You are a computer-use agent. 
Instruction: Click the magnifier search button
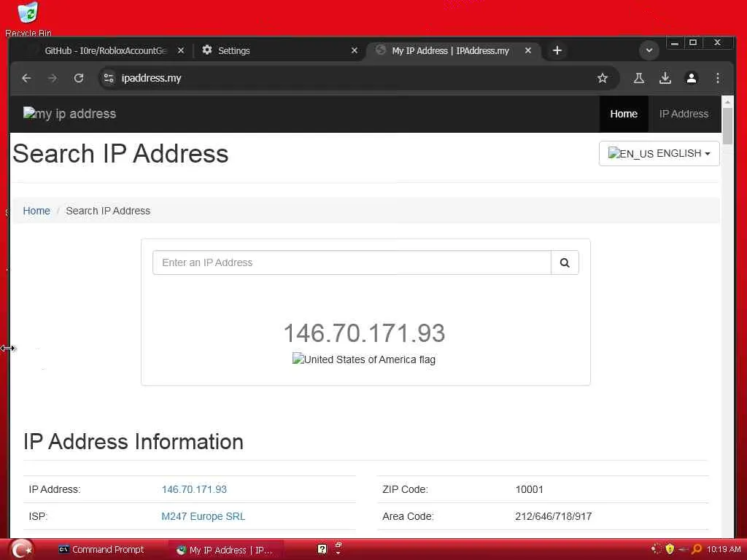click(x=565, y=262)
